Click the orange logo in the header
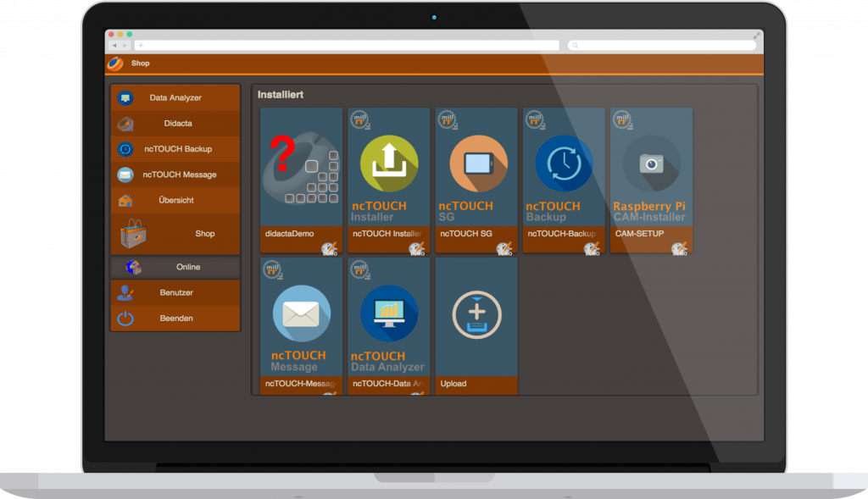The width and height of the screenshot is (868, 499). pyautogui.click(x=115, y=64)
